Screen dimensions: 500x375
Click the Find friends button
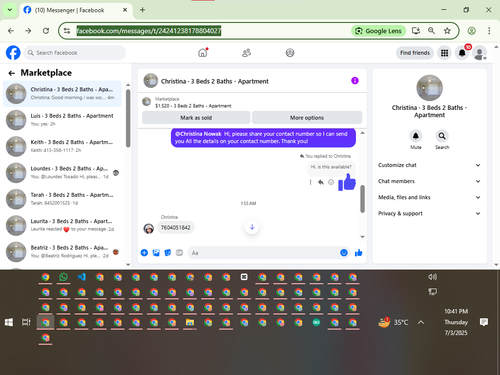415,53
